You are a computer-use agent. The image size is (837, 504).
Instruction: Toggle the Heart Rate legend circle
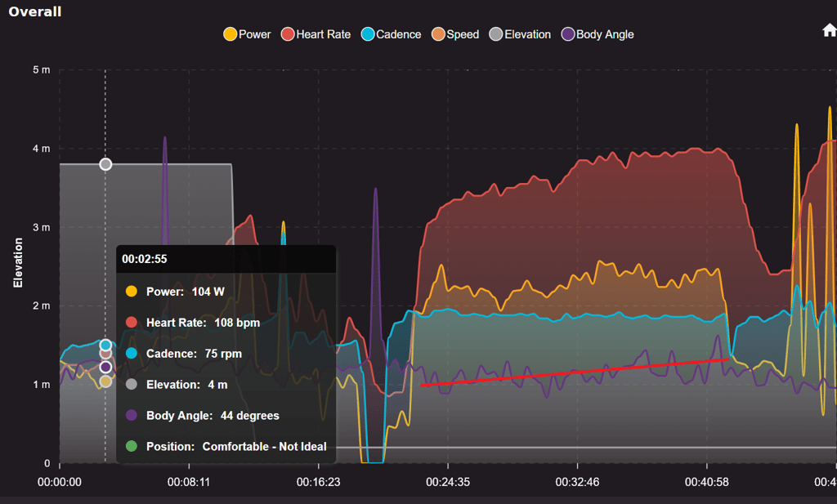pos(288,34)
